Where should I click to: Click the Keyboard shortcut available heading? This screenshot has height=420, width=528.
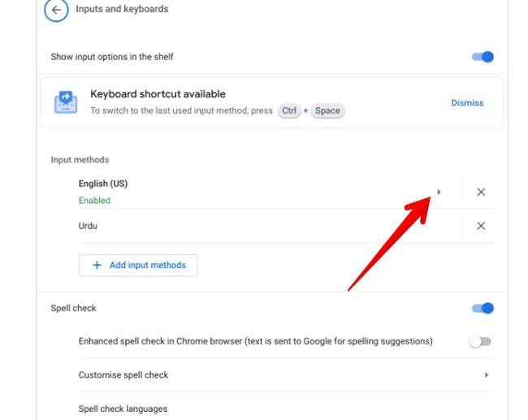tap(158, 94)
